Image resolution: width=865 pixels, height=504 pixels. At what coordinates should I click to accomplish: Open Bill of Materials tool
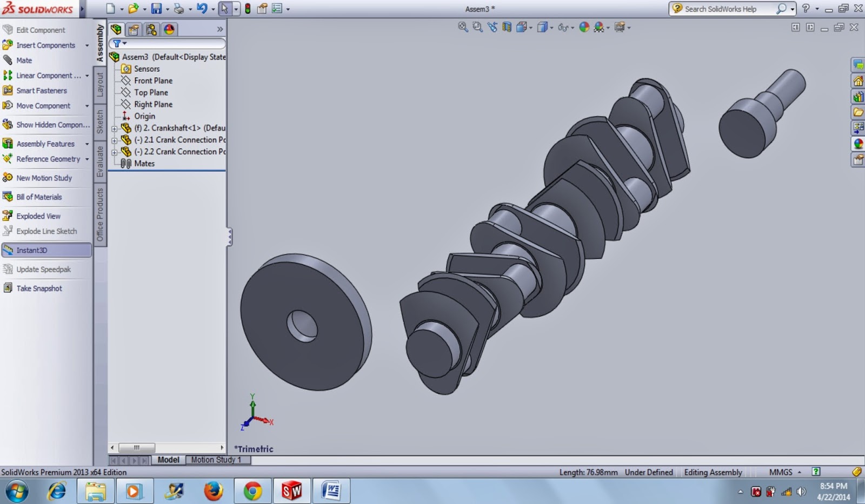[x=32, y=197]
